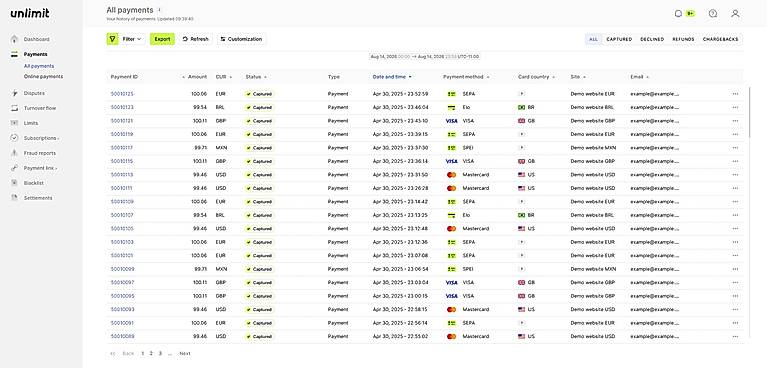Click the Fraud reports sidebar icon
Viewport: 767px width, 368px height.
(14, 153)
